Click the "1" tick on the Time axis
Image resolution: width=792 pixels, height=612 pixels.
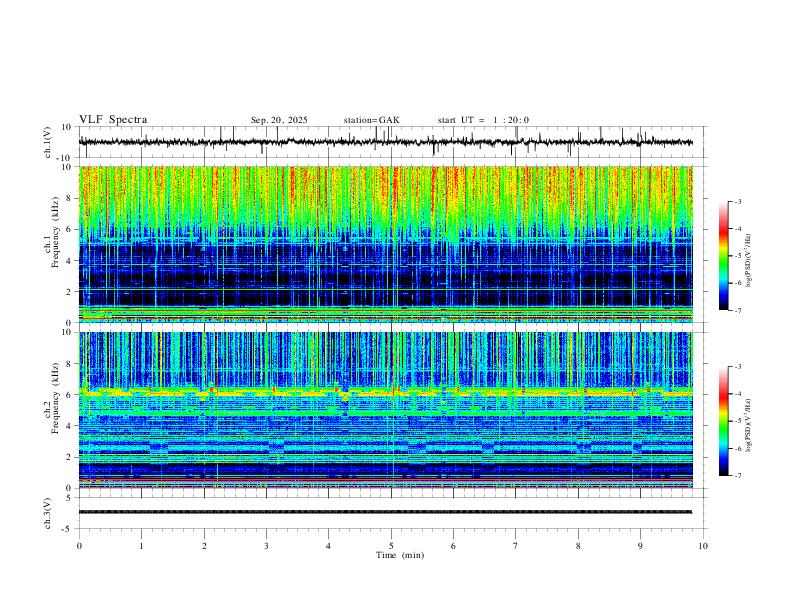tap(141, 546)
